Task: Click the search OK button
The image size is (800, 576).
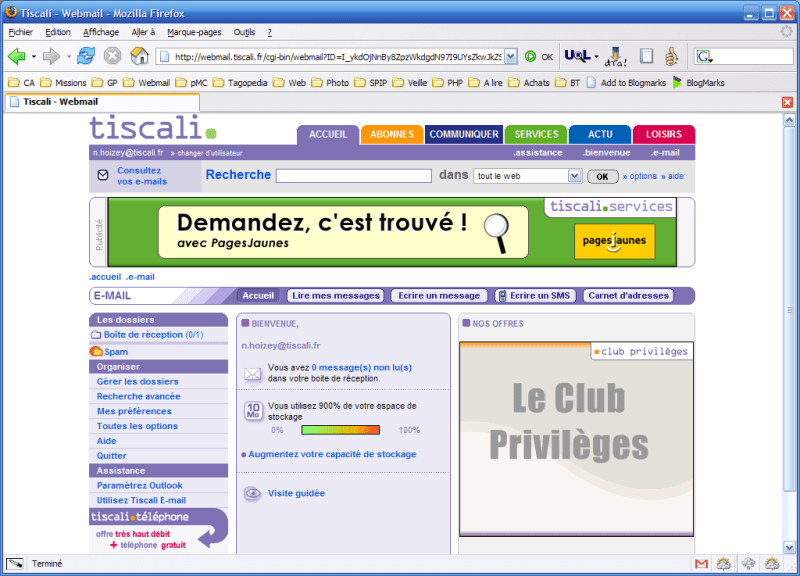Action: click(602, 177)
